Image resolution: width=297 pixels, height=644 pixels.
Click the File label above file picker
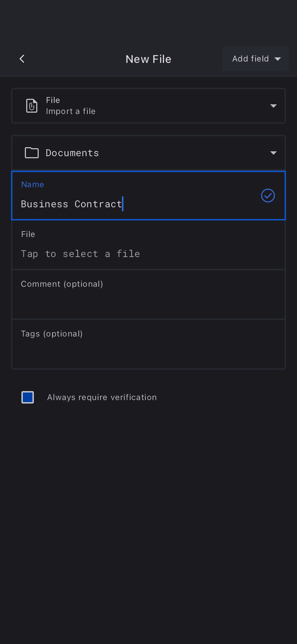click(x=28, y=234)
